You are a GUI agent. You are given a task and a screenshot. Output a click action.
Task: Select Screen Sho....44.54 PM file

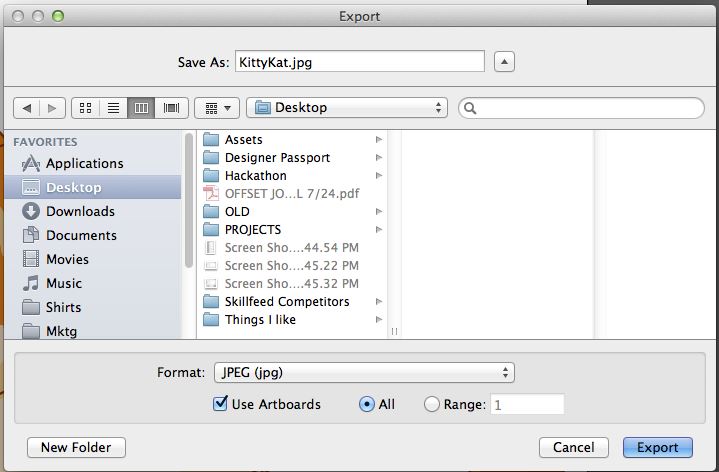coord(292,247)
